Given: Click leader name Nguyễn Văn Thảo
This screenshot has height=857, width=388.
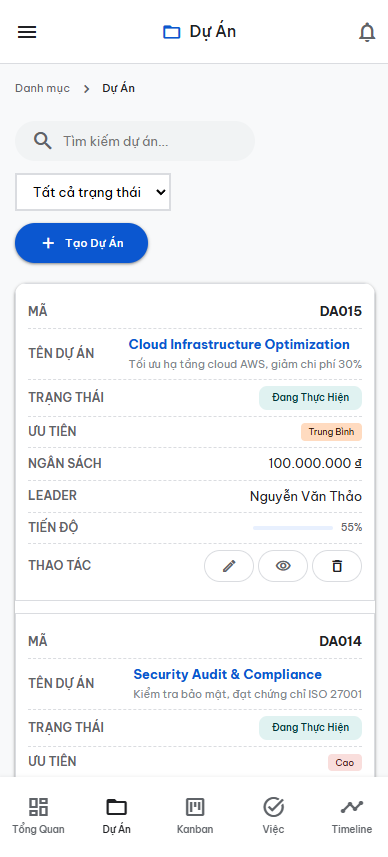Looking at the screenshot, I should tap(306, 496).
